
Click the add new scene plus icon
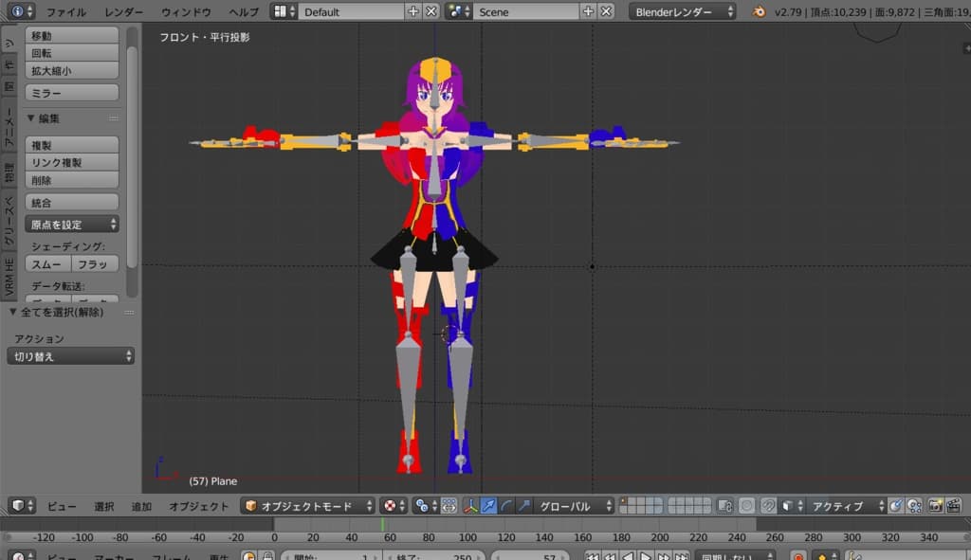[588, 12]
